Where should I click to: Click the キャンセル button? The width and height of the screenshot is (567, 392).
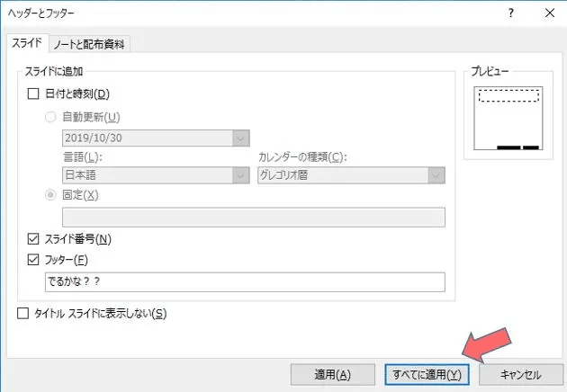(x=521, y=375)
